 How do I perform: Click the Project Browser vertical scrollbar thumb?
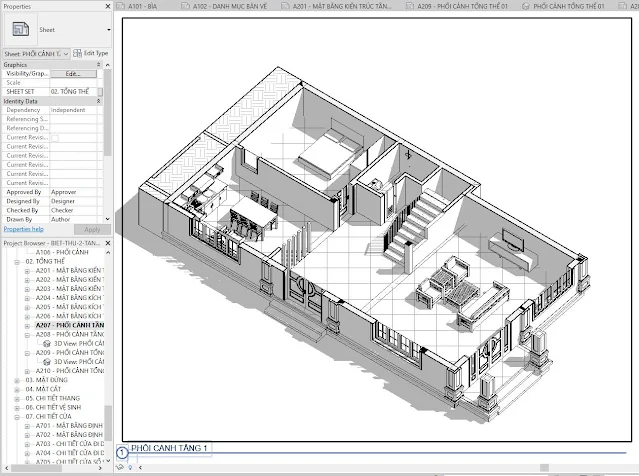pos(108,423)
